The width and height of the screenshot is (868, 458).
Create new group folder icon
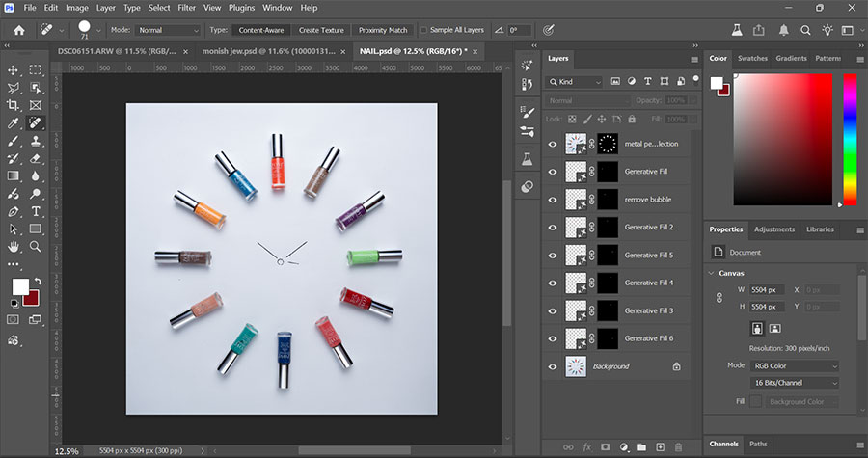click(641, 447)
